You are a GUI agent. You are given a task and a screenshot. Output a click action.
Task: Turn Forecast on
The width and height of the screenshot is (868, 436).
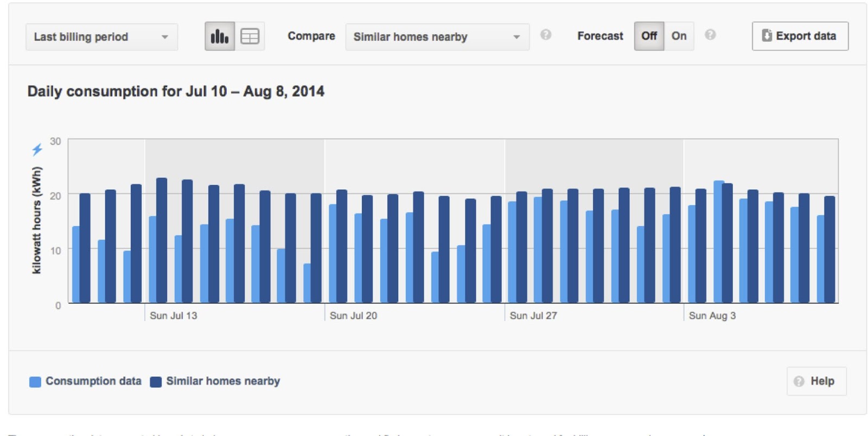(x=679, y=36)
